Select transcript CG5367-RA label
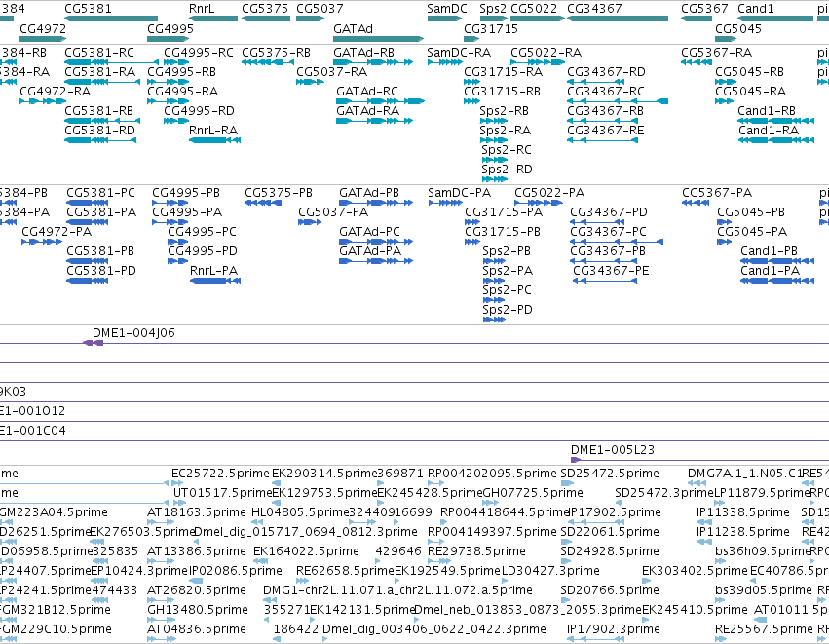Screen dimensions: 829x644 tap(716, 53)
